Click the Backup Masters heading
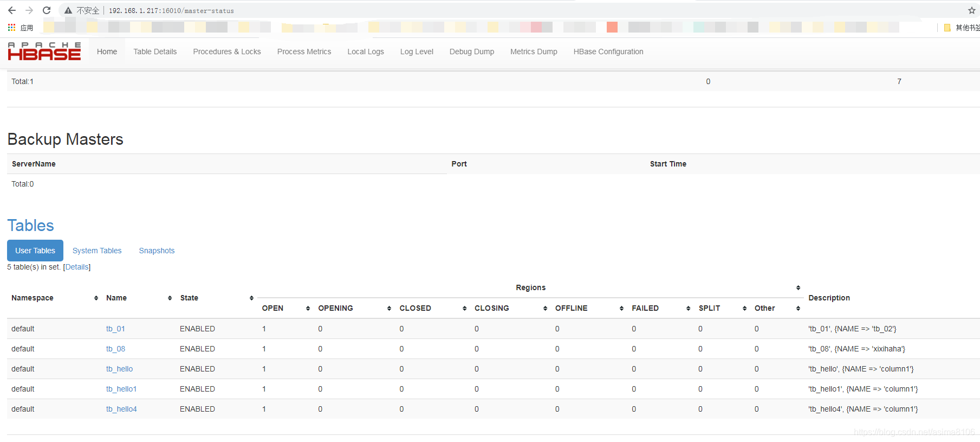This screenshot has height=442, width=980. coord(66,139)
